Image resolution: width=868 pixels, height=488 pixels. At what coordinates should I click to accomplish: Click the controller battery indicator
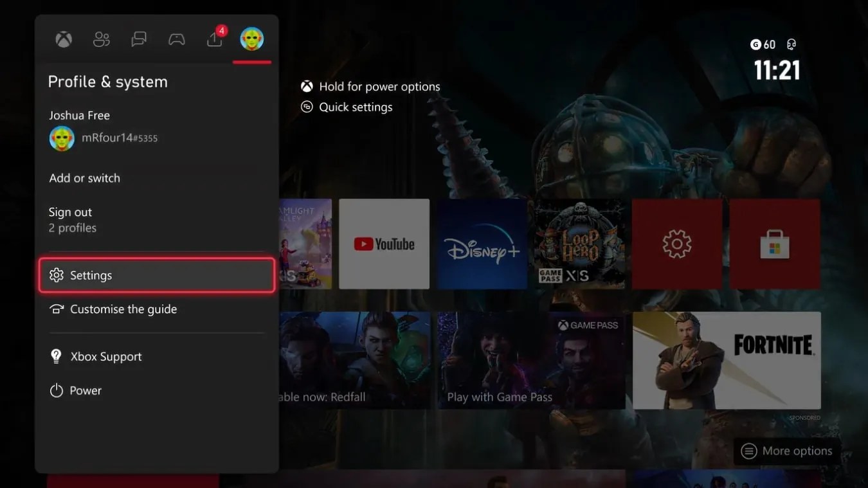click(790, 44)
